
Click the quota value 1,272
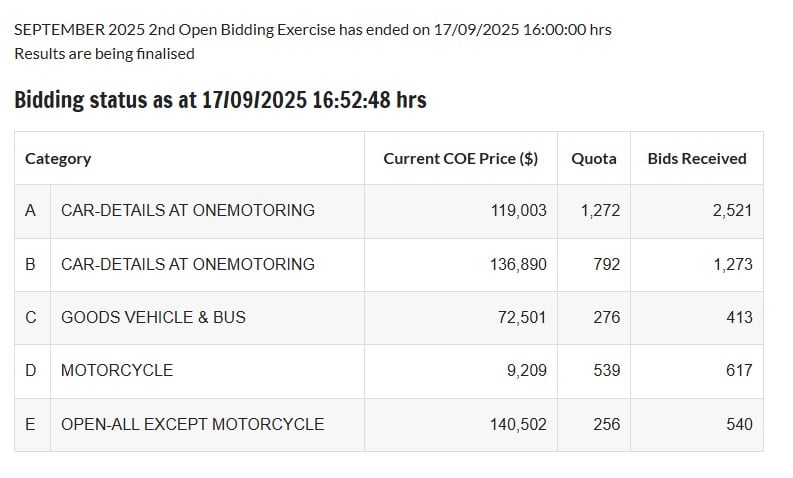pyautogui.click(x=600, y=210)
